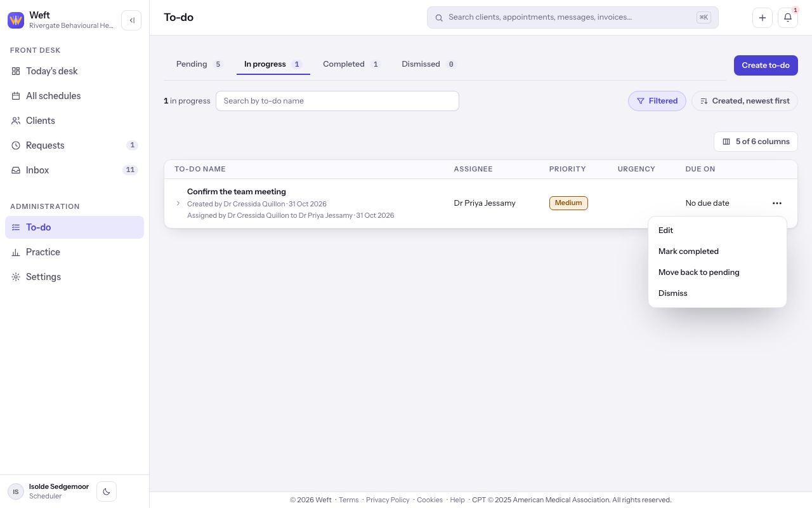This screenshot has width=812, height=508.
Task: Focus the global search field
Action: [x=573, y=18]
